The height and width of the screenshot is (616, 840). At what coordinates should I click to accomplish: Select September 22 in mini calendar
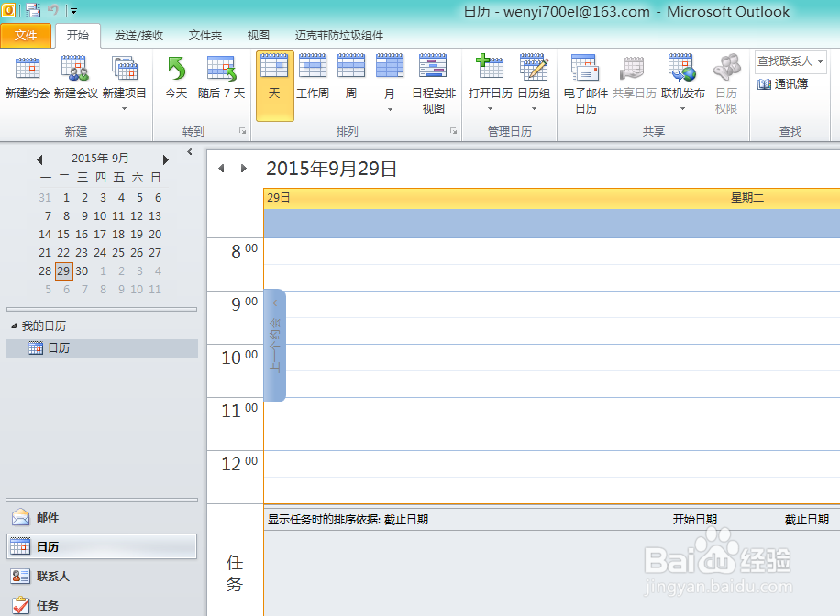coord(64,253)
